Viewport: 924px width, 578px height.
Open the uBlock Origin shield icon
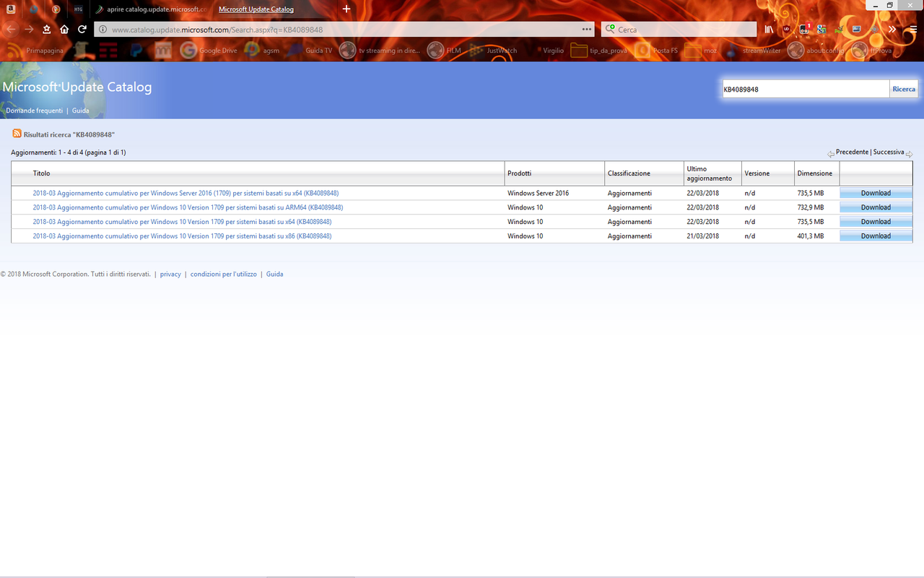(787, 30)
